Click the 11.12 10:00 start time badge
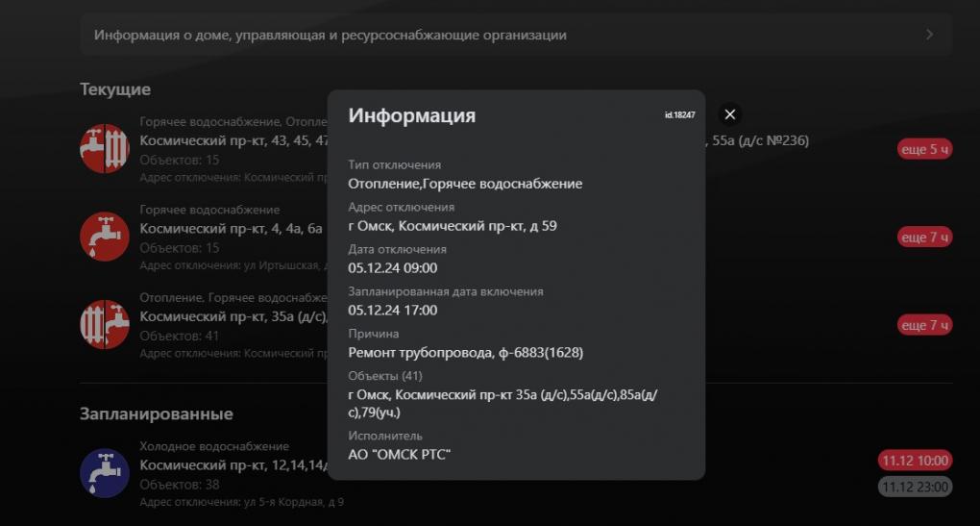The height and width of the screenshot is (526, 980). click(x=915, y=461)
